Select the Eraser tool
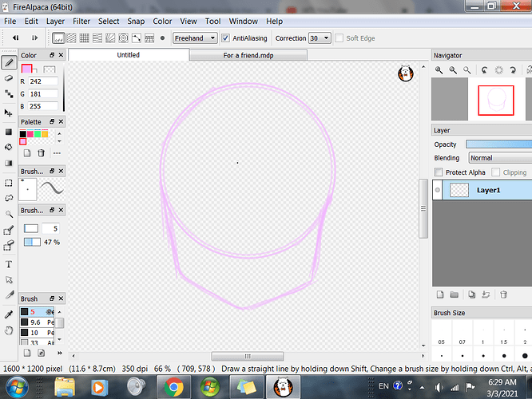This screenshot has width=532, height=399. point(9,78)
